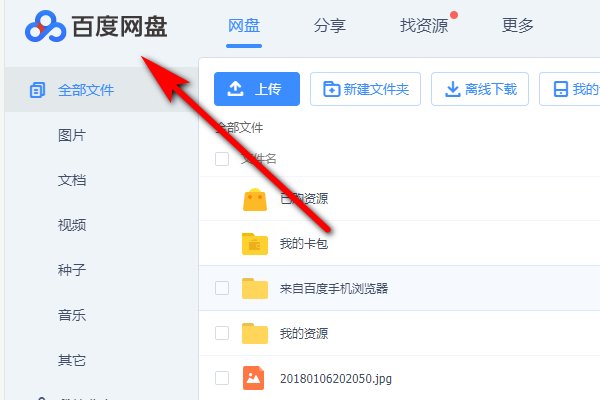The width and height of the screenshot is (600, 400).
Task: Click the 上传 upload button
Action: (x=257, y=89)
